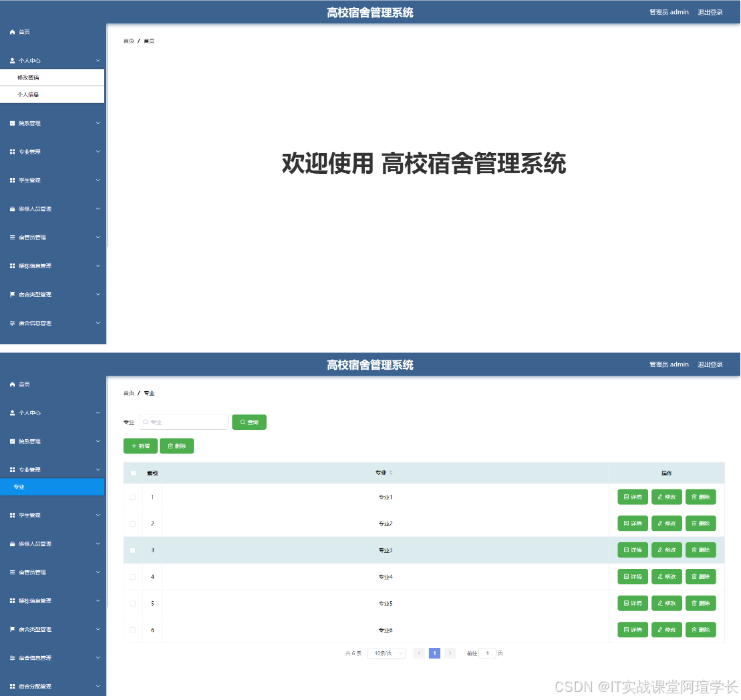Click the plus icon on 新增 button
741x700 pixels.
(x=133, y=445)
